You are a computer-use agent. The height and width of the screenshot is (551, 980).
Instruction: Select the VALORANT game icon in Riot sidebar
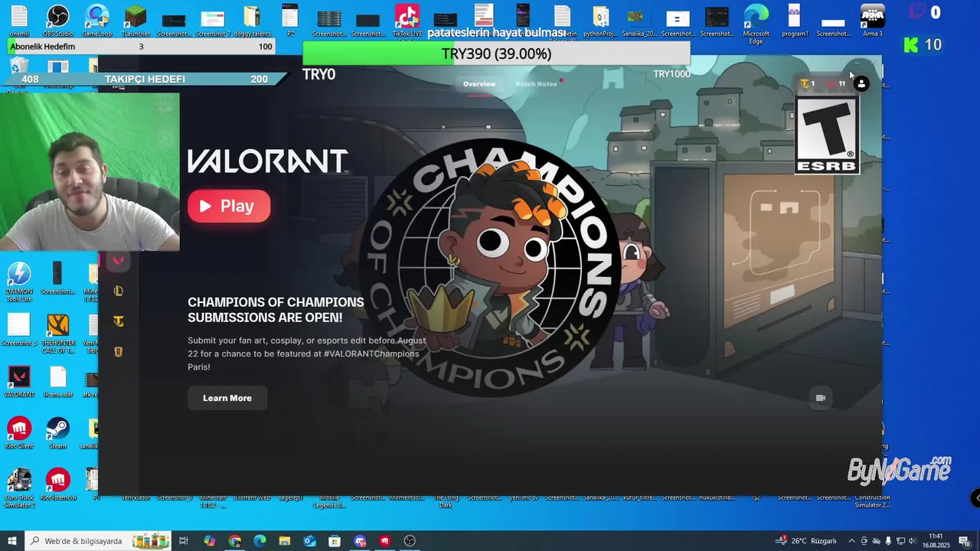[118, 261]
